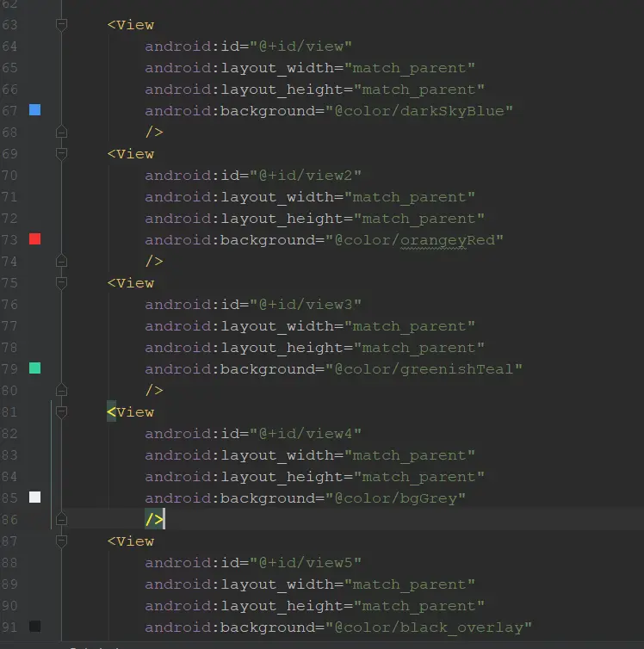Click the @color/orangeyRed reference
The height and width of the screenshot is (649, 644).
(x=414, y=240)
